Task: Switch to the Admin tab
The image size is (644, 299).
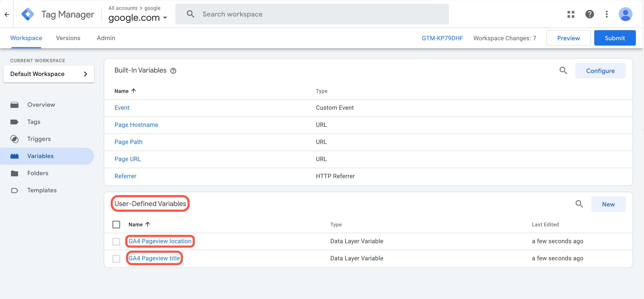Action: 106,38
